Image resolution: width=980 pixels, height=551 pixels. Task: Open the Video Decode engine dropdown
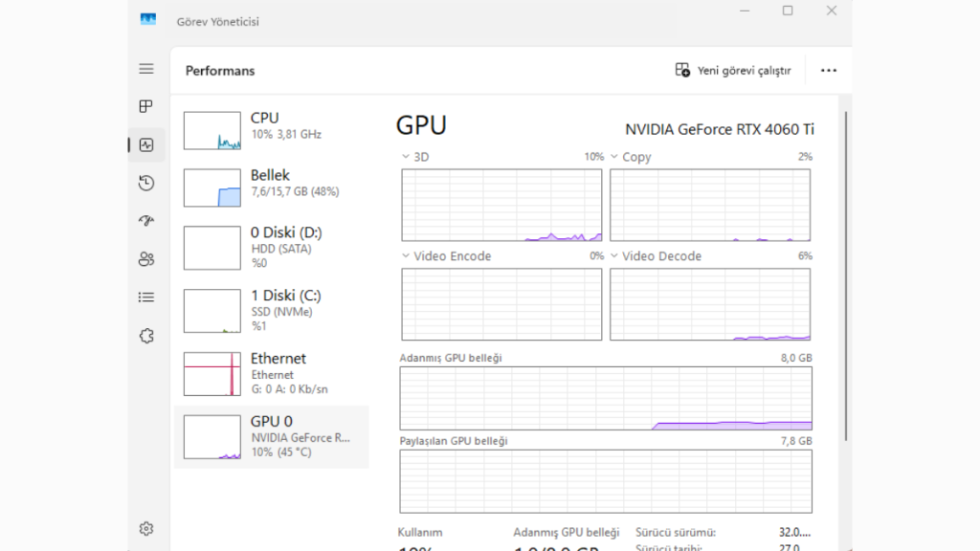coord(613,255)
